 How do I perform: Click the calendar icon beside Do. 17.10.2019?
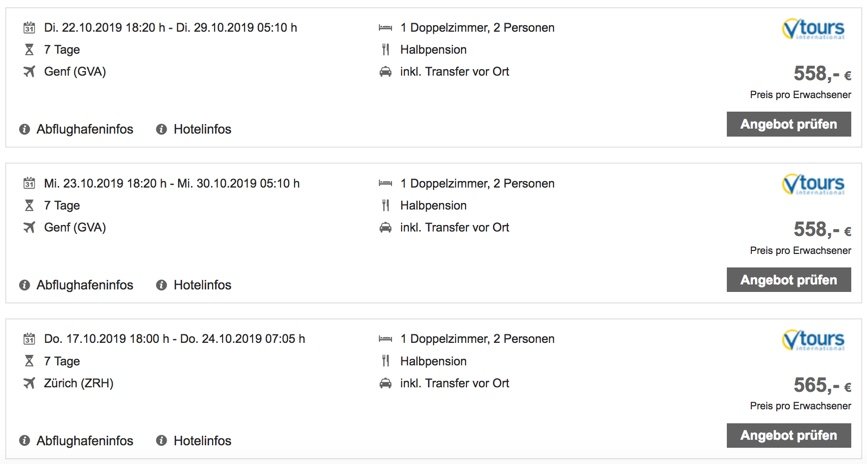28,340
